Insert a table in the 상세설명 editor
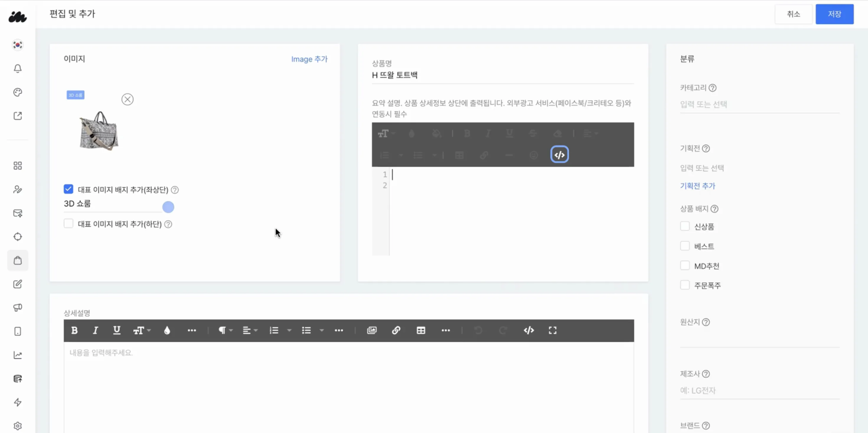Screen dimensions: 868x433 tap(421, 331)
